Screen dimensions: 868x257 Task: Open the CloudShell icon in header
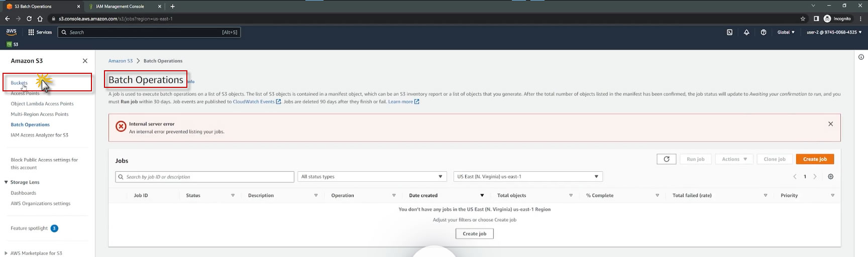coord(729,32)
